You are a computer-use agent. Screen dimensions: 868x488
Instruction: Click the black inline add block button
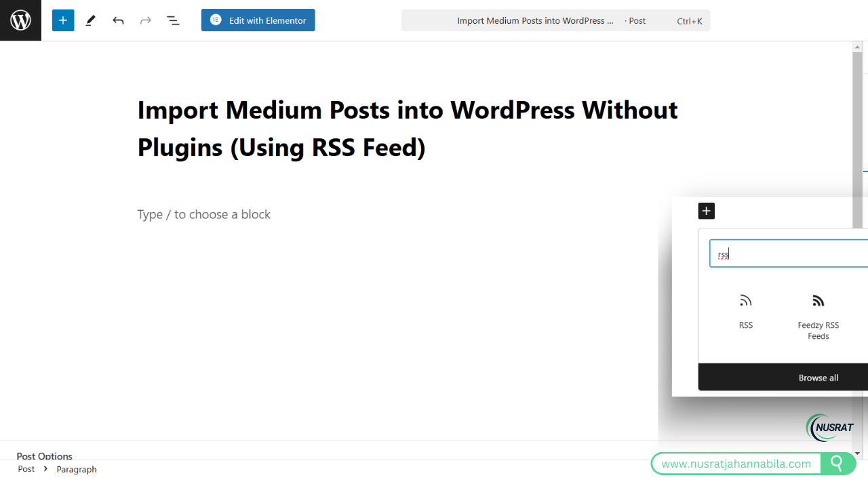pyautogui.click(x=706, y=211)
